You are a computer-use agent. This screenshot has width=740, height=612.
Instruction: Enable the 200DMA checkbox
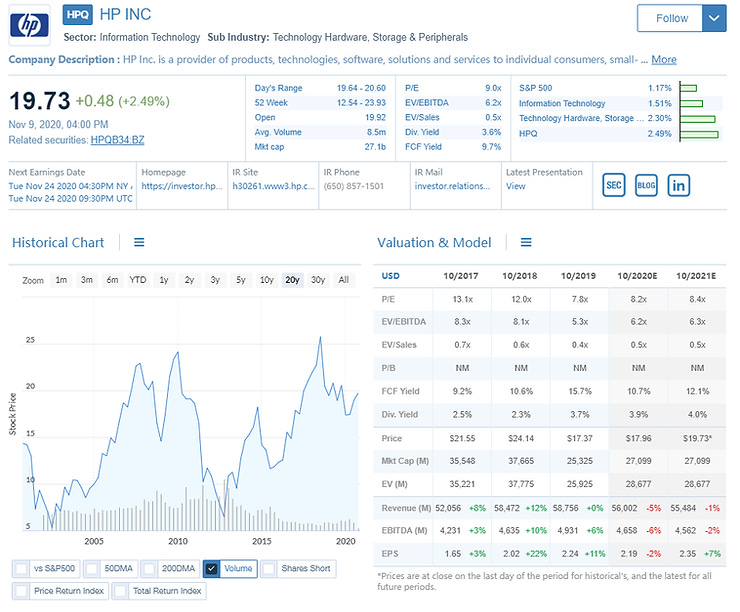pyautogui.click(x=149, y=569)
